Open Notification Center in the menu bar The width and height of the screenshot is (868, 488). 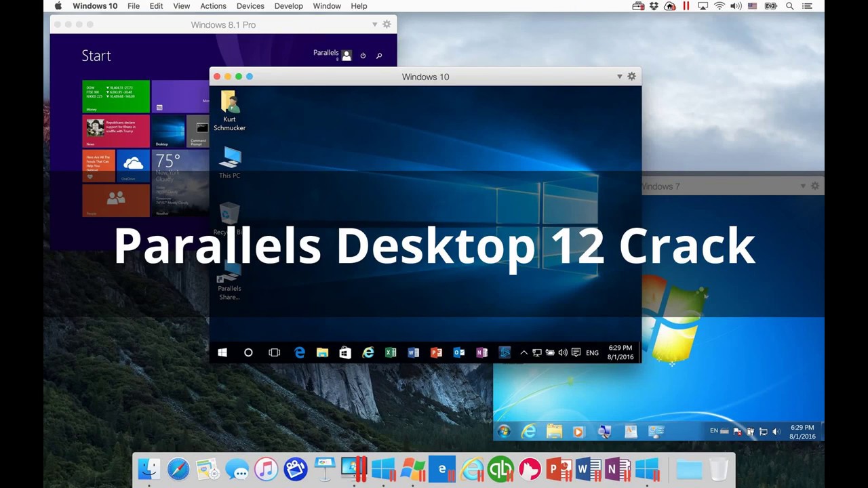807,6
